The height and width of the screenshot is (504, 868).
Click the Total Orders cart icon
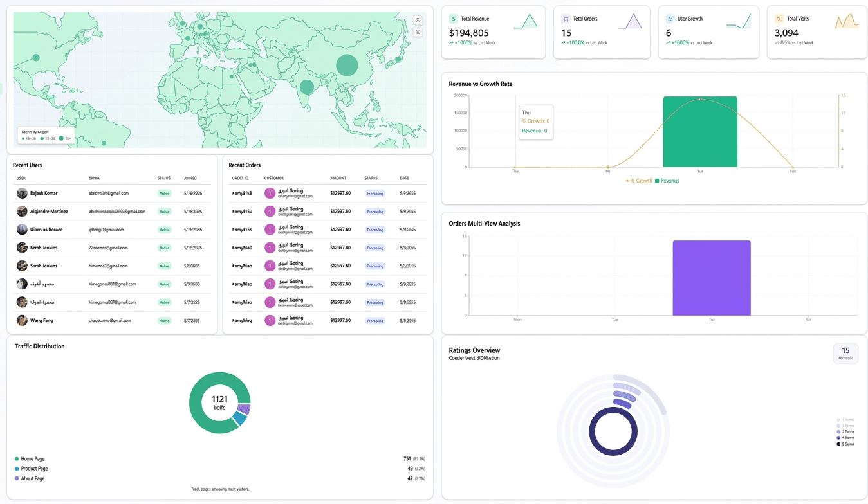point(566,19)
